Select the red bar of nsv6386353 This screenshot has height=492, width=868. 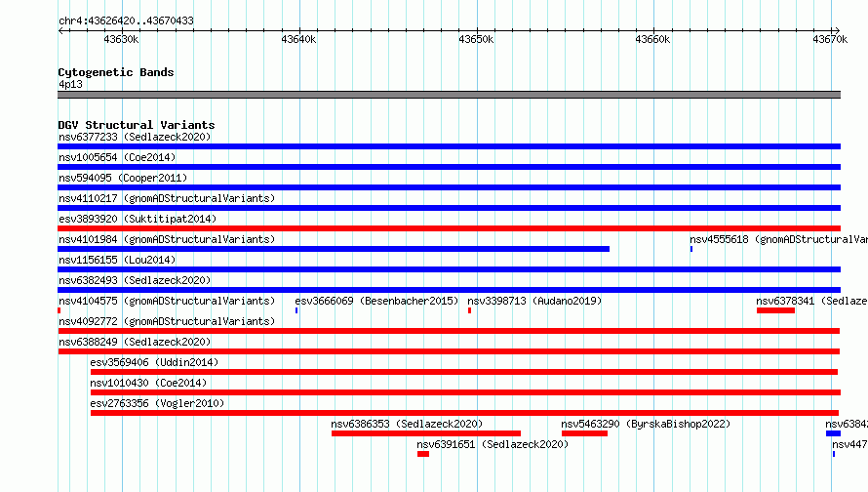click(x=425, y=433)
